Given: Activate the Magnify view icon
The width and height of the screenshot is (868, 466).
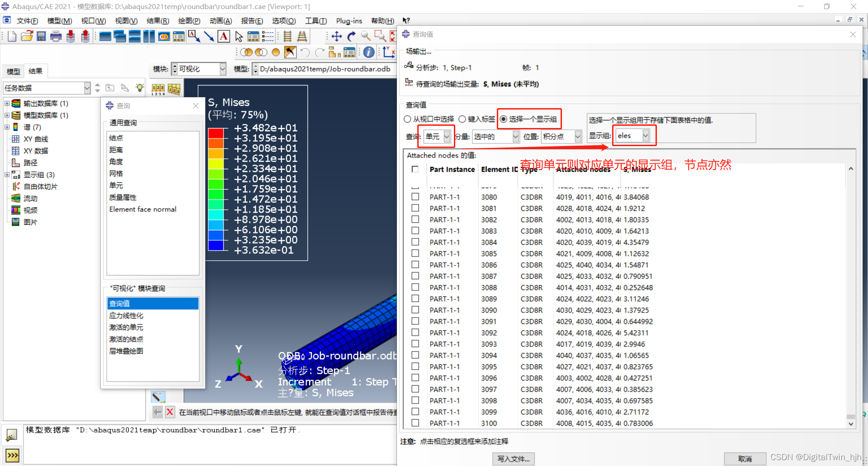Looking at the screenshot, I should pyautogui.click(x=366, y=37).
